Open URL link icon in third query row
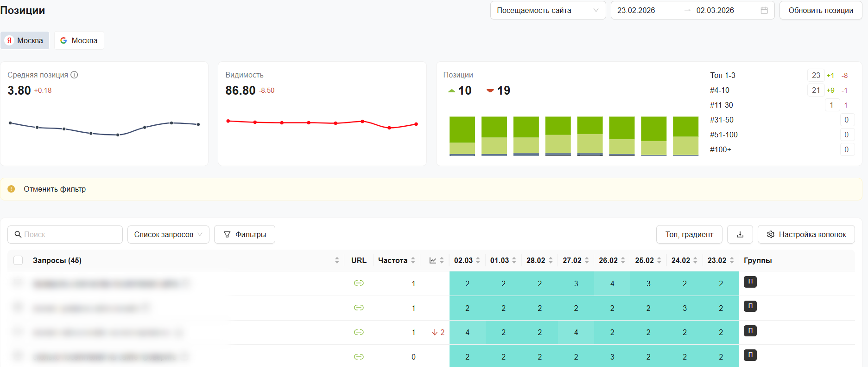868x367 pixels. (x=358, y=332)
